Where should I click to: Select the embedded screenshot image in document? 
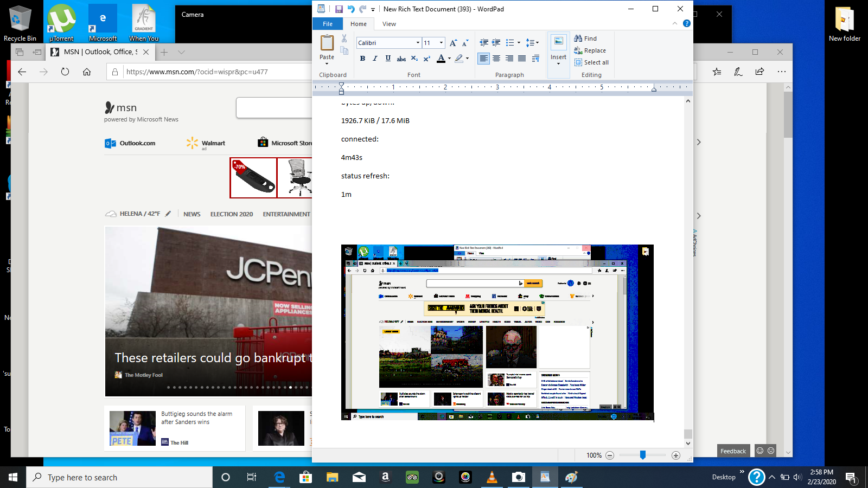point(497,333)
